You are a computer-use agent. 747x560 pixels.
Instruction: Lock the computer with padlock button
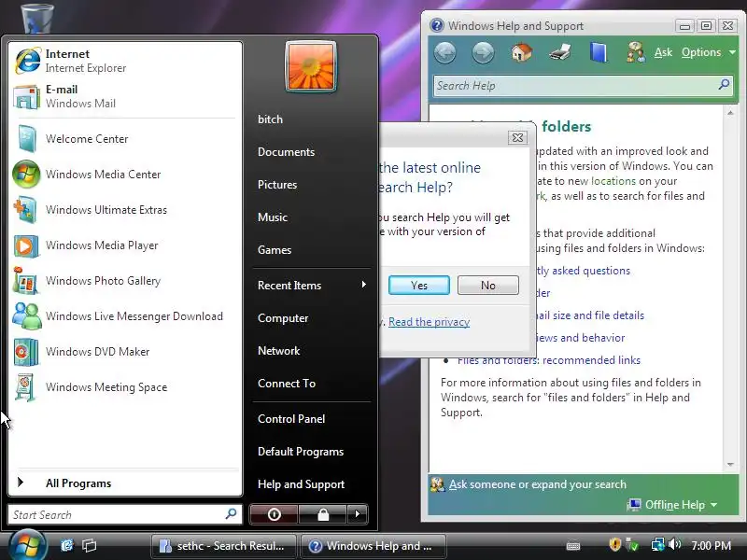[x=323, y=514]
